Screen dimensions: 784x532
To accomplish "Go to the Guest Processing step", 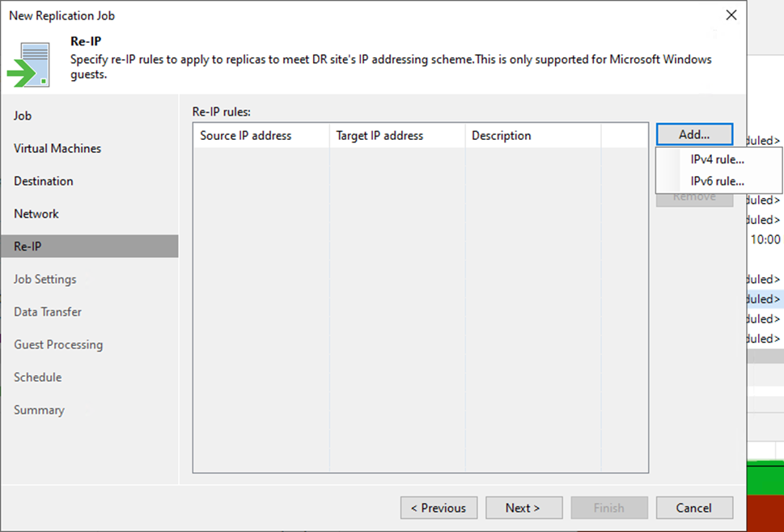I will click(58, 345).
